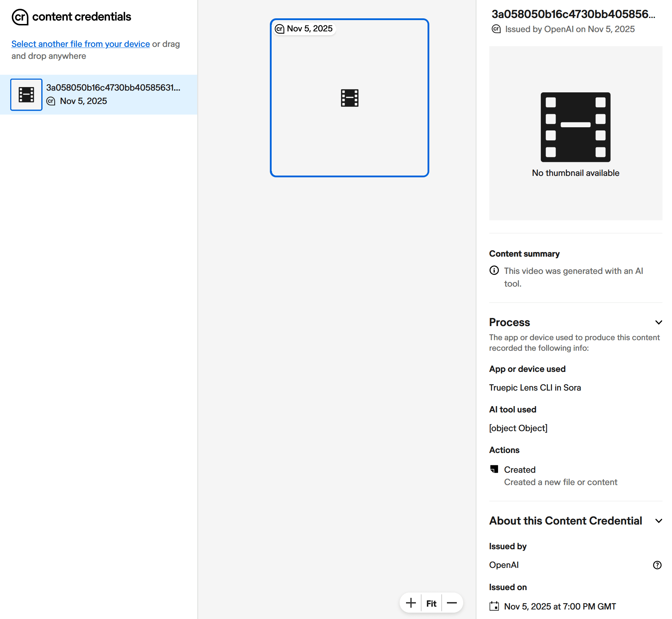The height and width of the screenshot is (619, 672).
Task: Click the film strip icon in sidebar file entry
Action: pyautogui.click(x=26, y=95)
